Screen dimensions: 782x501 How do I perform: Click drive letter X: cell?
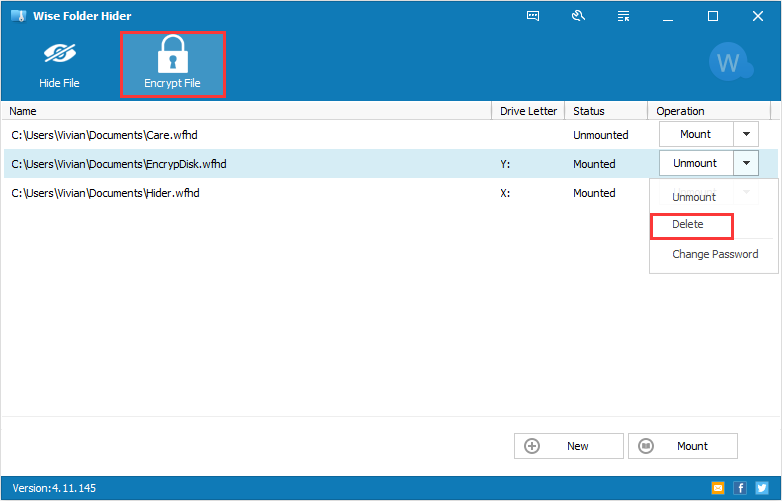(505, 193)
